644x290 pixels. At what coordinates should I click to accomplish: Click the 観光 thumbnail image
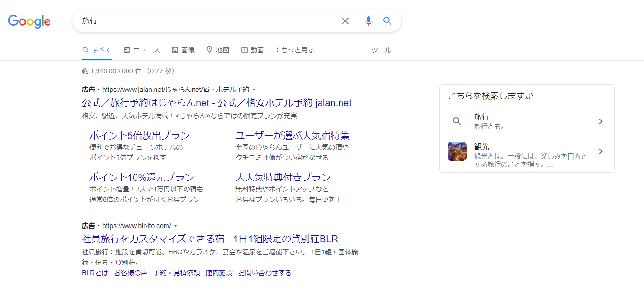pyautogui.click(x=457, y=151)
